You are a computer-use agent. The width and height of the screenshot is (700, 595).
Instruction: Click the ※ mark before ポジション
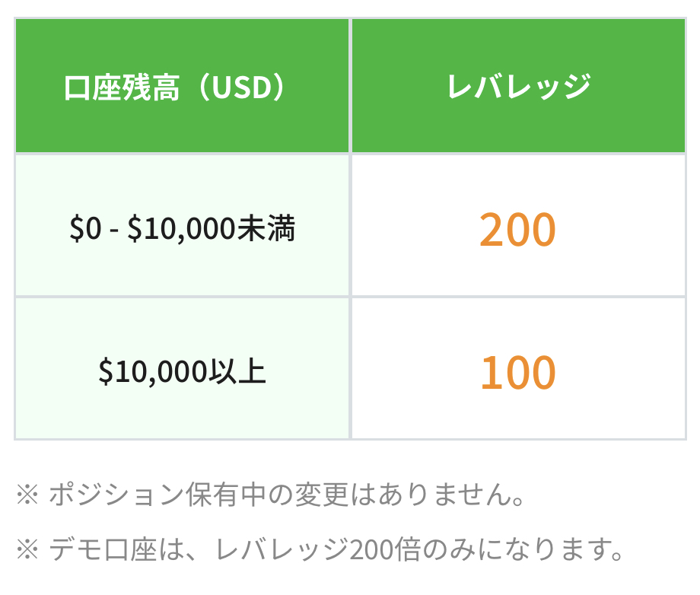point(27,495)
